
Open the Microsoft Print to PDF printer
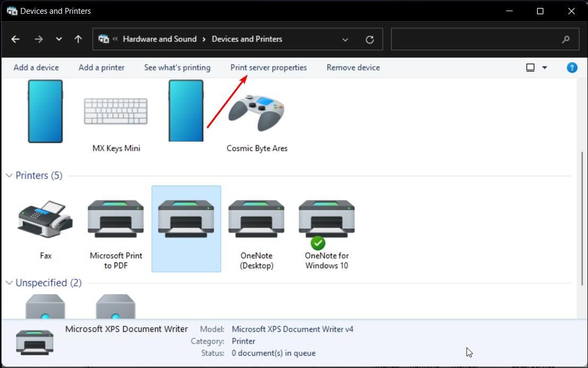click(115, 219)
